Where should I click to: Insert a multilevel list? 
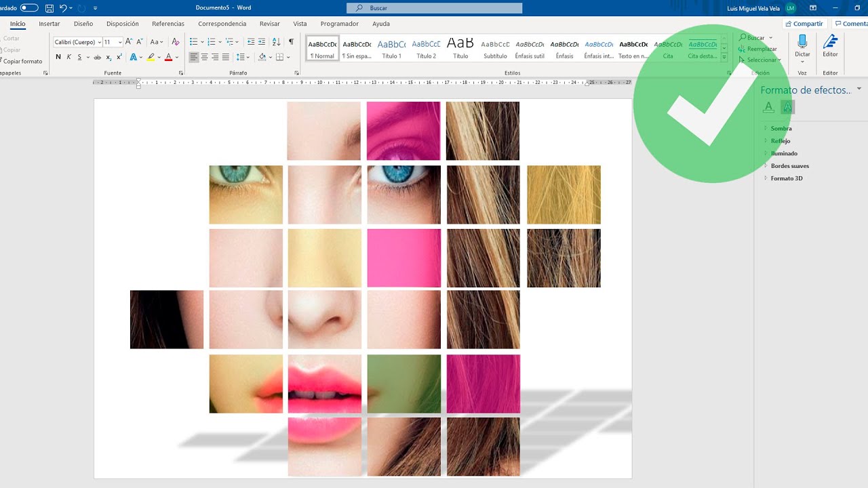point(229,42)
